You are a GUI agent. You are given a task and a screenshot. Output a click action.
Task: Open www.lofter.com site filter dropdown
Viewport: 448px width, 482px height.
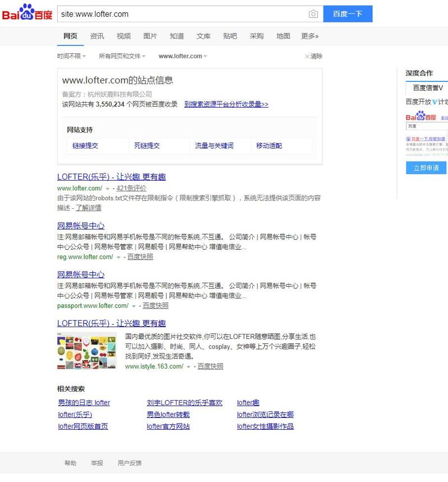[x=183, y=56]
